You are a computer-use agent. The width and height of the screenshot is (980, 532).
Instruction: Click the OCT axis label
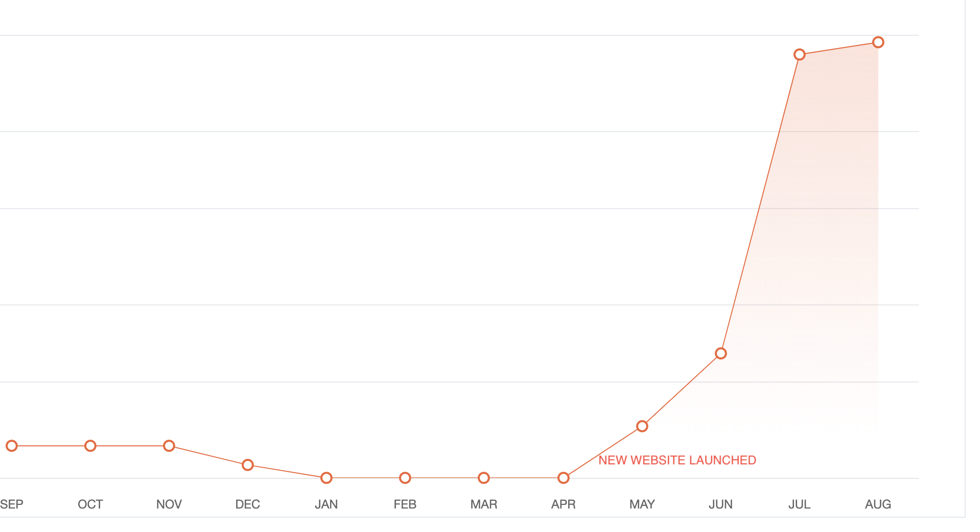coord(90,504)
